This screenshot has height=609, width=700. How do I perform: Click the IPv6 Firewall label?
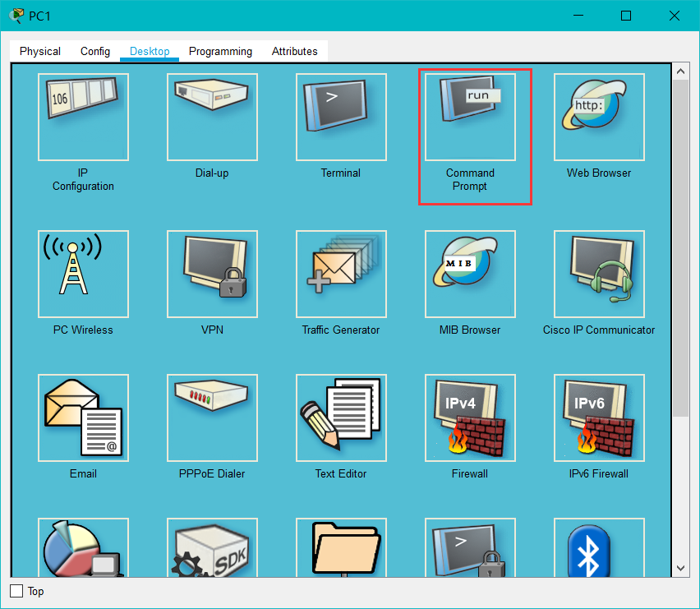click(599, 473)
